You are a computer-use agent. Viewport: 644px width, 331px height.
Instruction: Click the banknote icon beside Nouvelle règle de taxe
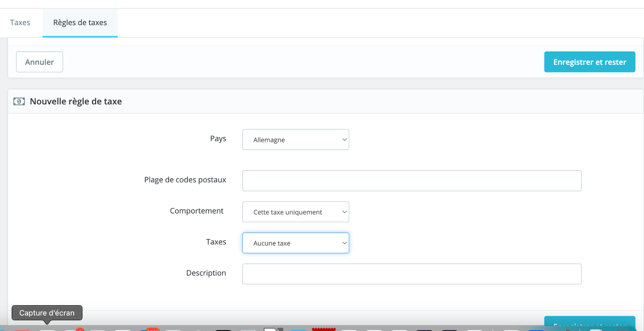[19, 101]
